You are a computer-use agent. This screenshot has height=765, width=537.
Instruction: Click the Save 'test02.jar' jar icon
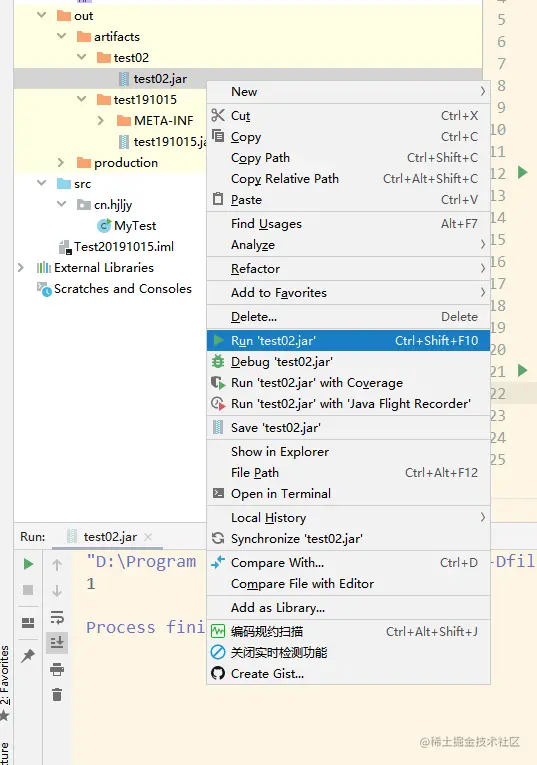218,427
